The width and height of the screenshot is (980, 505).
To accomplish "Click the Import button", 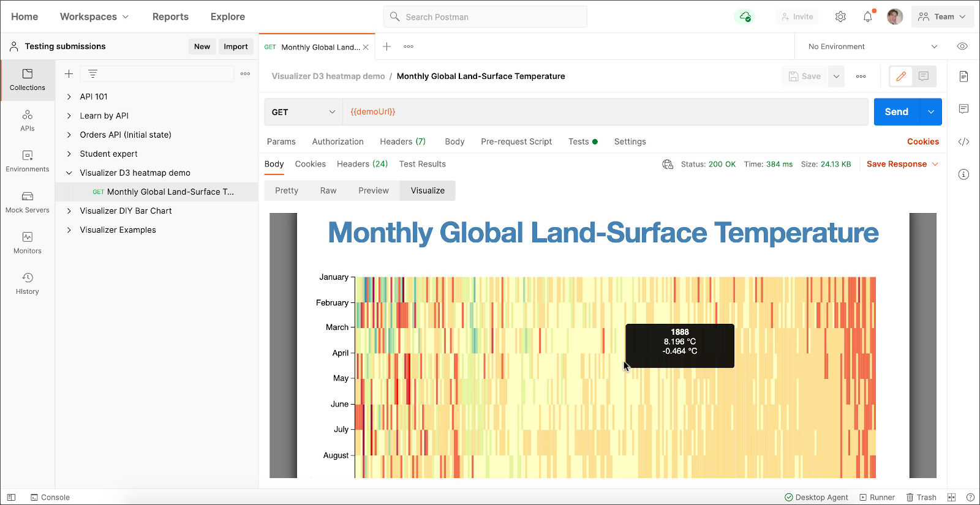I will click(236, 47).
